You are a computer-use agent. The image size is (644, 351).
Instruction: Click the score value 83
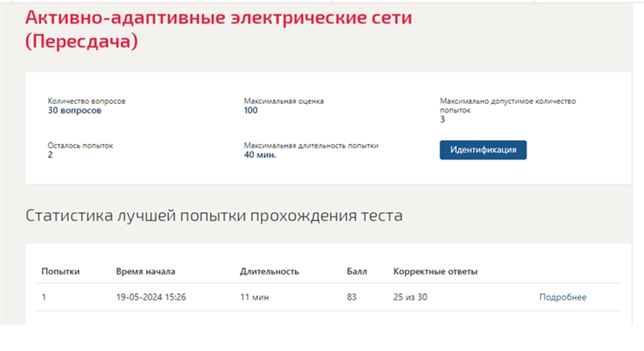point(352,297)
